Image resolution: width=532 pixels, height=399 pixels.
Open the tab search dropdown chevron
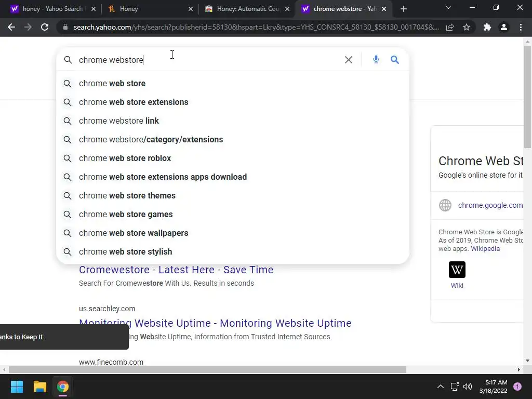(448, 7)
